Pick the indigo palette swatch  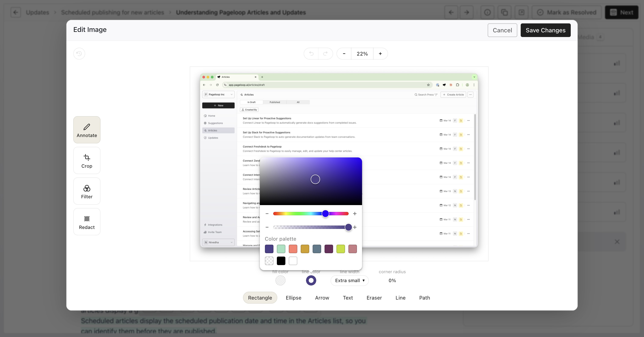pos(269,249)
